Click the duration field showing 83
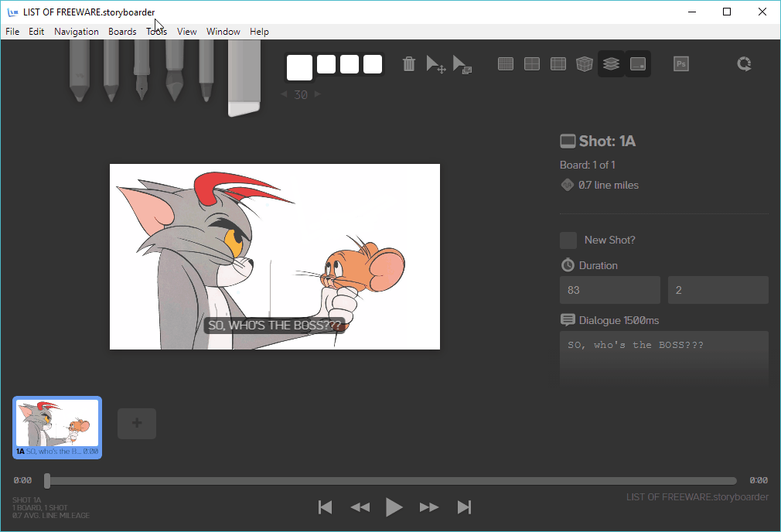 [x=610, y=290]
